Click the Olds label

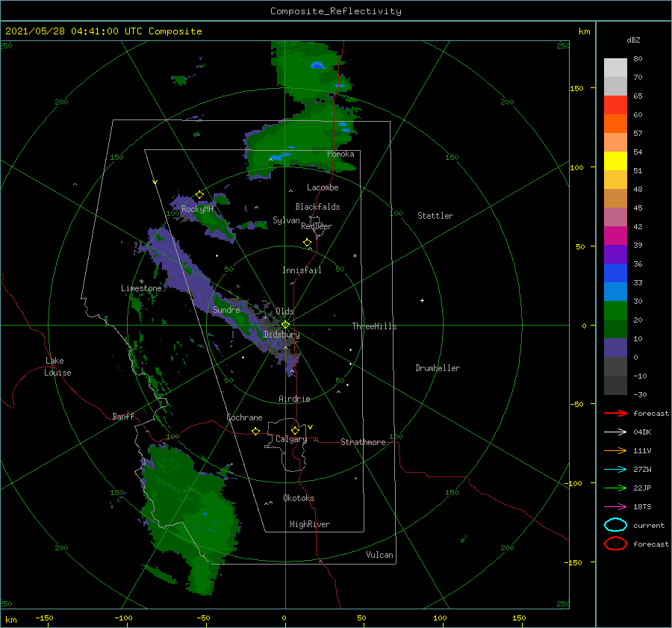284,311
